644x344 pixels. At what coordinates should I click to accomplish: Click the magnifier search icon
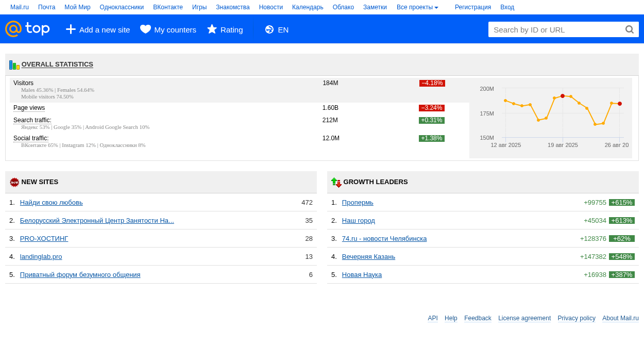pos(630,29)
